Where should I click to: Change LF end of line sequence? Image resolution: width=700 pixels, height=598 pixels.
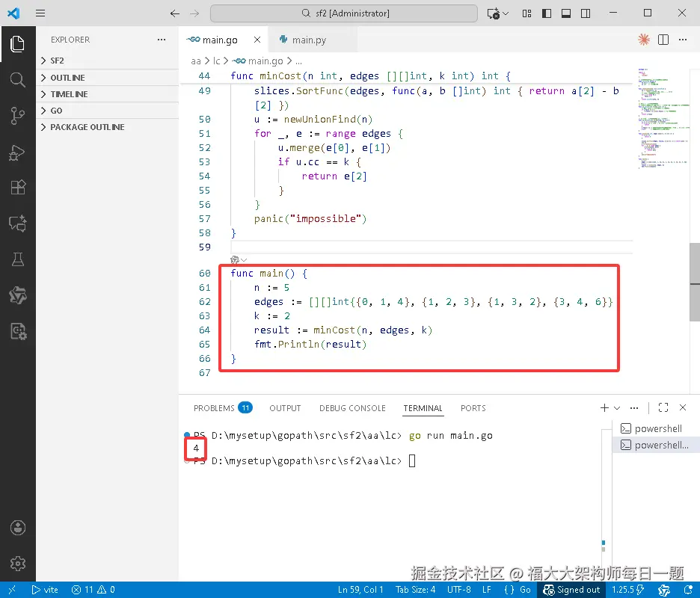(486, 590)
